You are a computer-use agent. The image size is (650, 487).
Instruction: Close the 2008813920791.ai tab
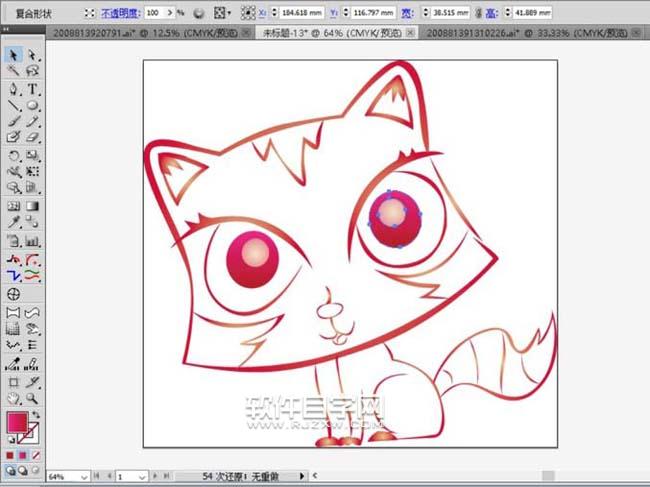pos(246,32)
